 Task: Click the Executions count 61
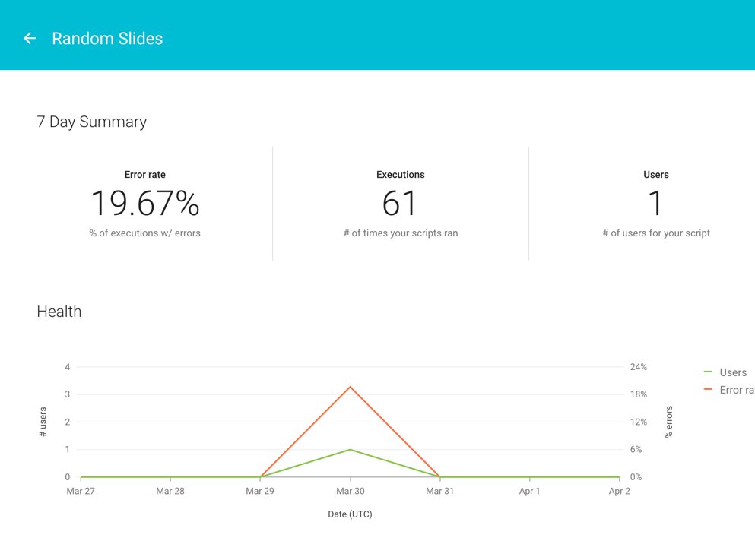[x=400, y=203]
